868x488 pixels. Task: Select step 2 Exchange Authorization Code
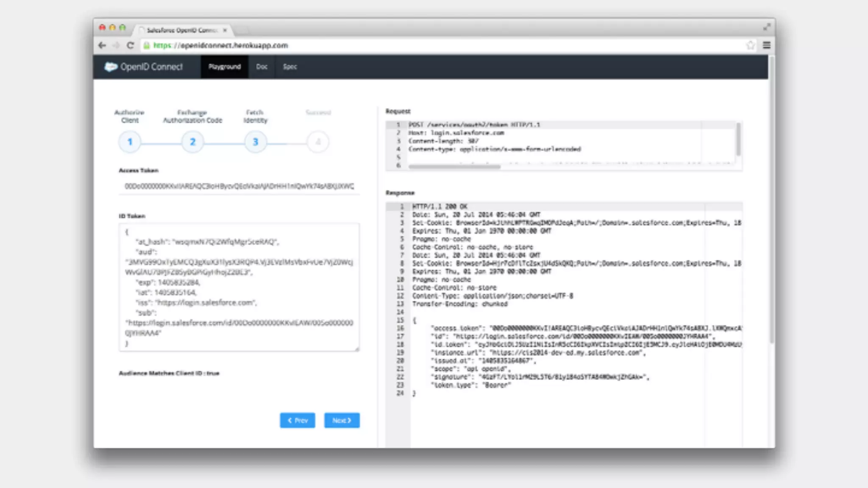tap(192, 142)
